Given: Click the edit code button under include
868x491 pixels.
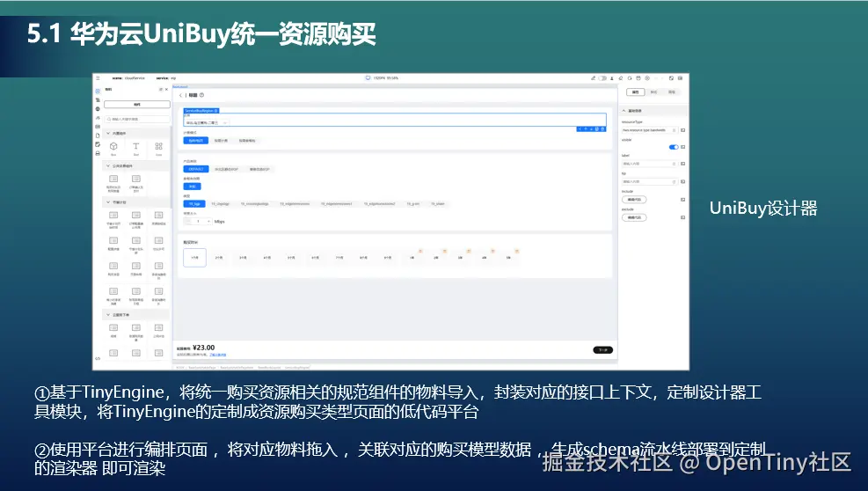Looking at the screenshot, I should 634,200.
